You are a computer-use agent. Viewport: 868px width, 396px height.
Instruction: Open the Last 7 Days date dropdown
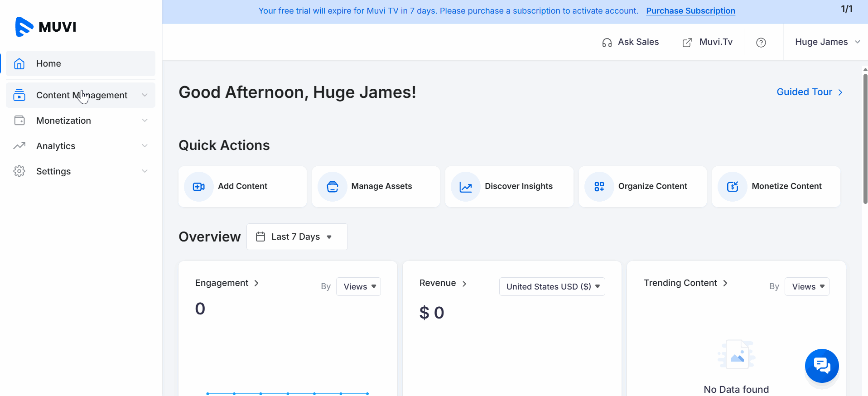(x=297, y=237)
